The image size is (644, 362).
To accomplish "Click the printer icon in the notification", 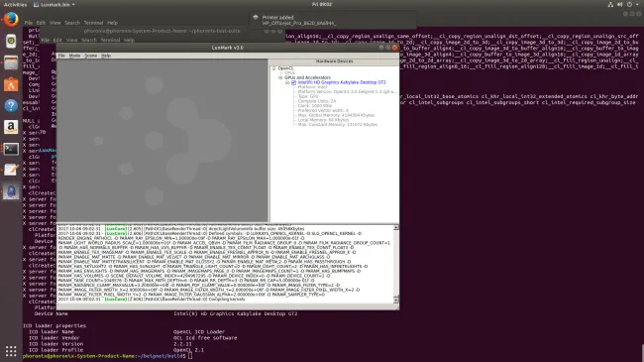I will tap(256, 17).
